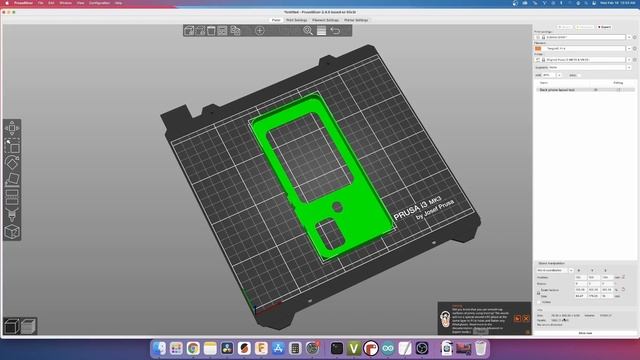640x360 pixels.
Task: Select the Seam painting cube tool
Action: pos(12,232)
